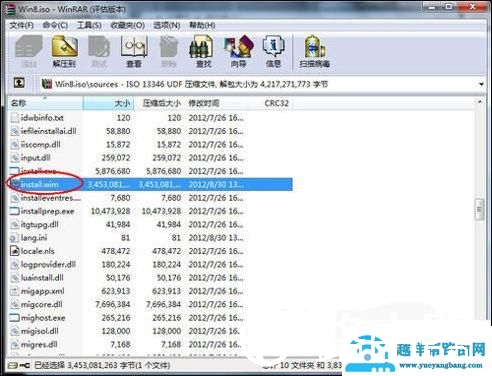The width and height of the screenshot is (492, 376).
Task: Open the Tools (工具) menu
Action: 89,25
